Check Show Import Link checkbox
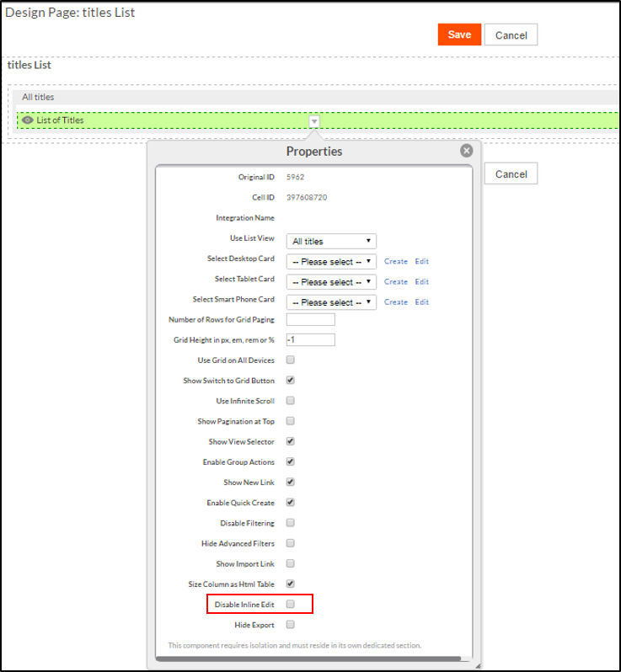 (291, 563)
